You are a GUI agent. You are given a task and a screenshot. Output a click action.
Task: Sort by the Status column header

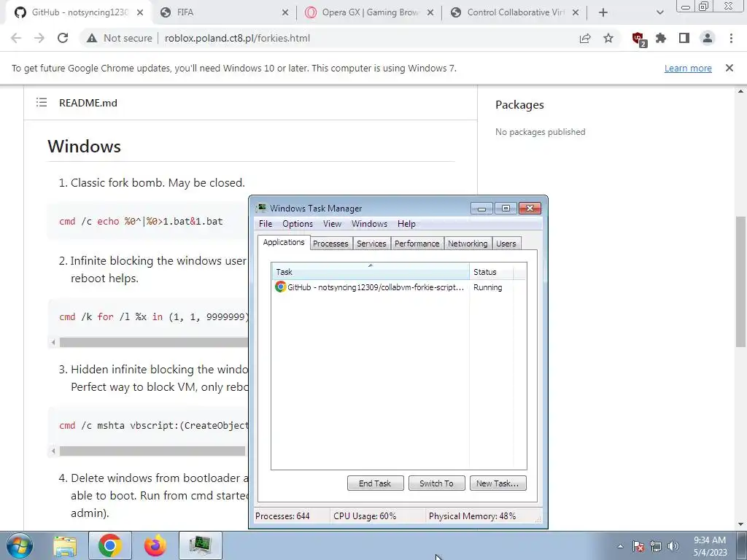click(491, 272)
